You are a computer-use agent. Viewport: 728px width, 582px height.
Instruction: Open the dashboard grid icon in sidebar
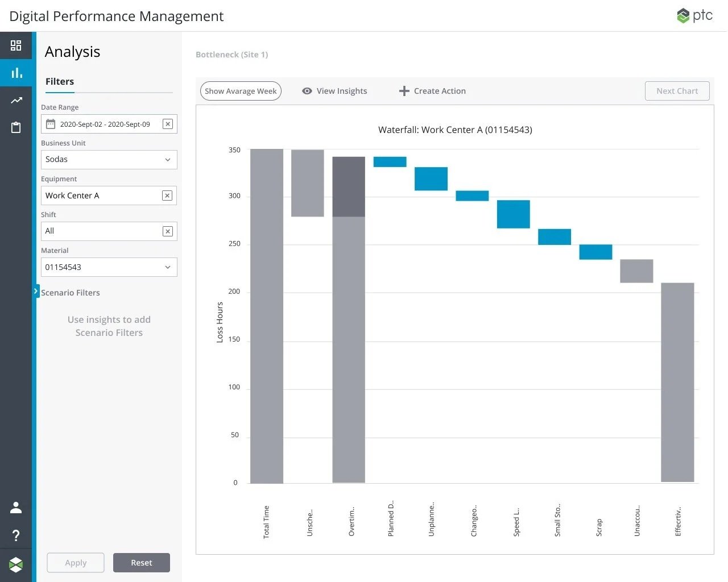pos(16,45)
